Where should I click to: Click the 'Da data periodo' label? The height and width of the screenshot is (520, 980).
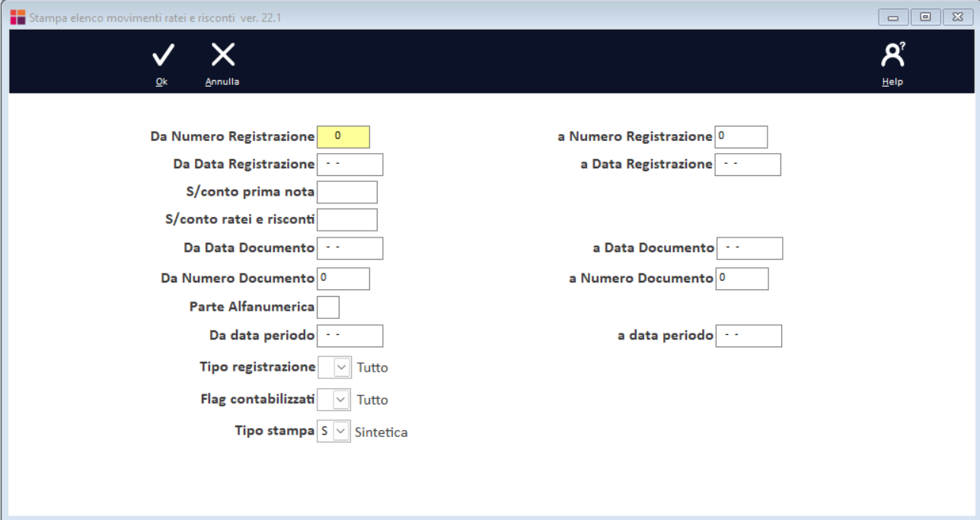pos(262,335)
